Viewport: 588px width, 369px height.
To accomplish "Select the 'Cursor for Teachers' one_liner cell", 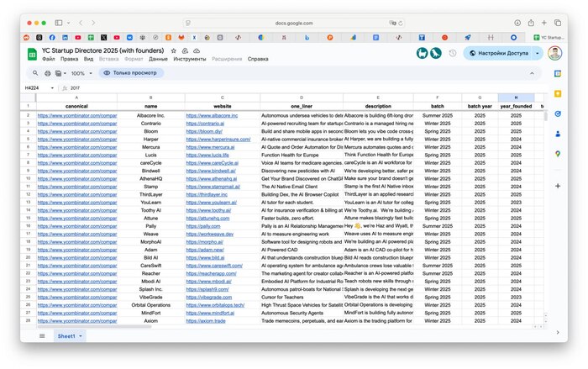I will (302, 298).
